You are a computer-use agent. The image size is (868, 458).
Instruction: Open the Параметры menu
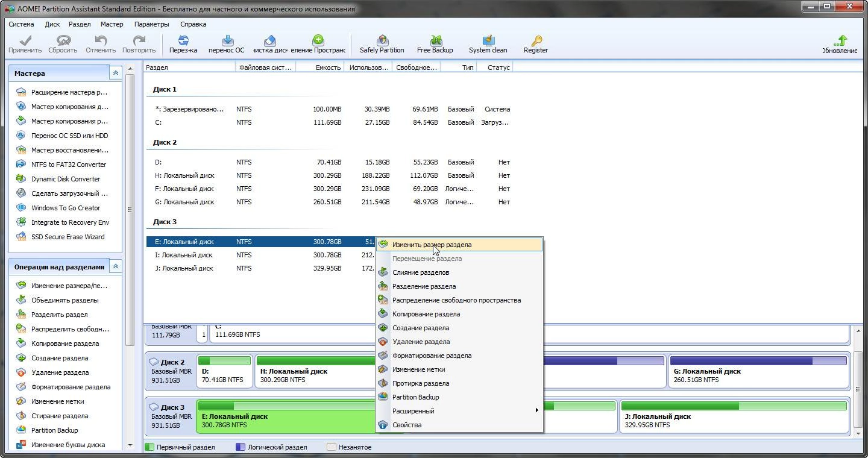(152, 24)
